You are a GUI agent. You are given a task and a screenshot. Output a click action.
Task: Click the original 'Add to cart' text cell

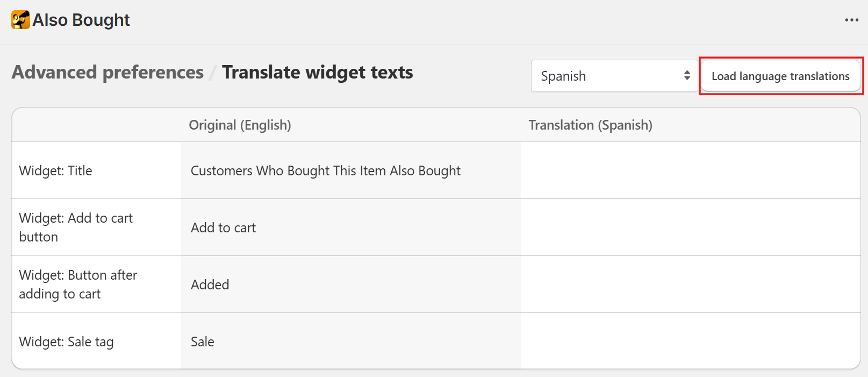coord(223,228)
